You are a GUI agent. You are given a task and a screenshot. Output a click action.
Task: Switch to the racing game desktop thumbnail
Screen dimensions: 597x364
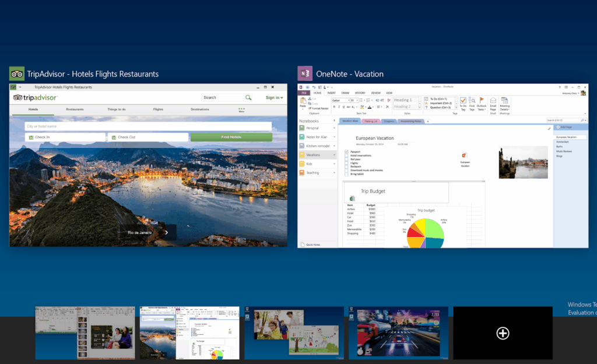[398, 333]
